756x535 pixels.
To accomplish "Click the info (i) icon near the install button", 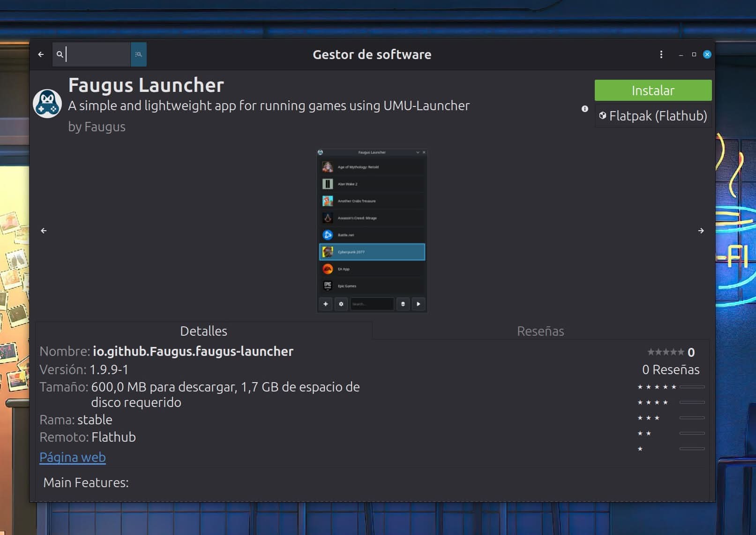I will 584,109.
